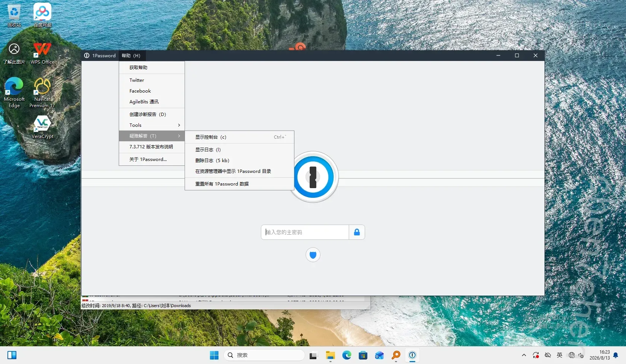Minimize the 1Password window
This screenshot has height=364, width=626.
click(x=498, y=55)
